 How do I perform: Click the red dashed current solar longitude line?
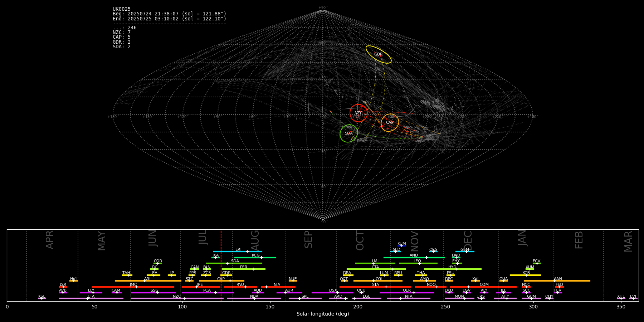point(221,265)
